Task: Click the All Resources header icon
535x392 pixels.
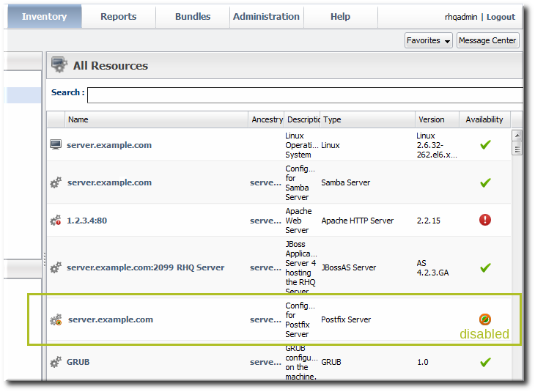Action: coord(59,66)
